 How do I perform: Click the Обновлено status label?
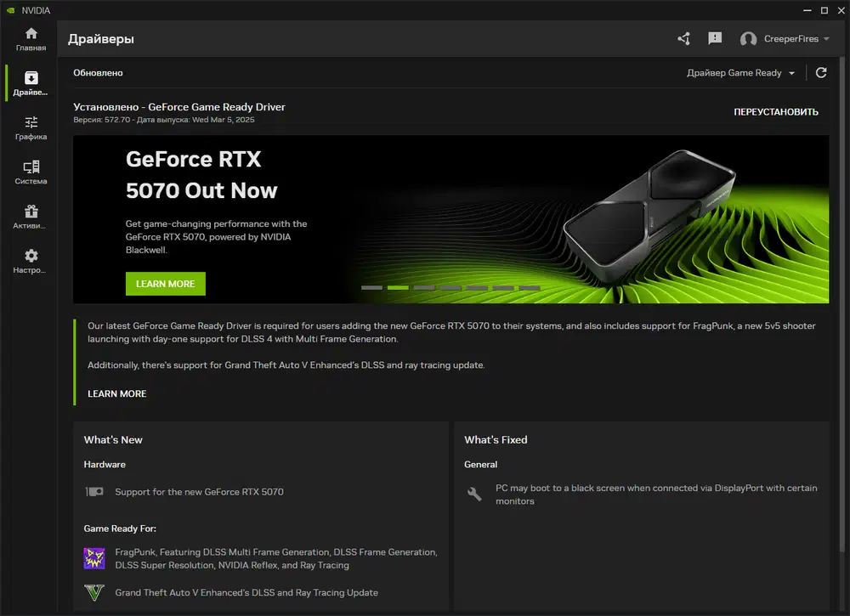pyautogui.click(x=98, y=72)
